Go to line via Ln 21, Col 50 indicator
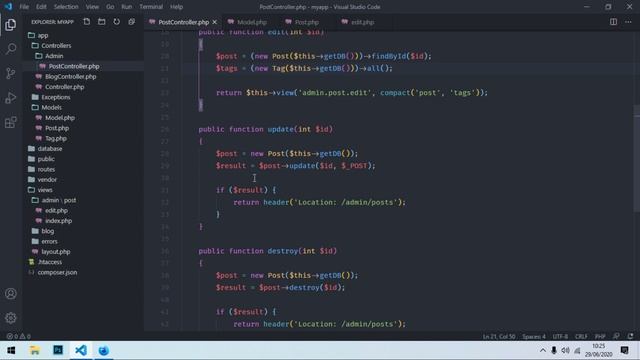Screen dimensions: 640x360 499,336
